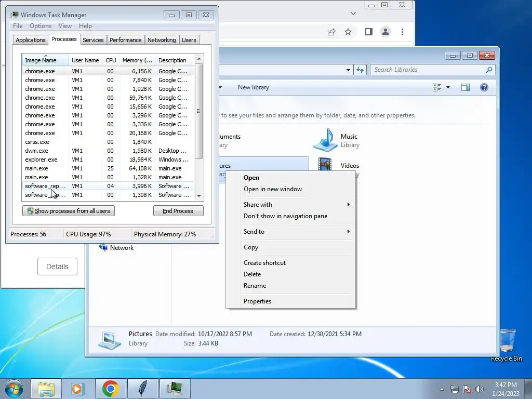532x399 pixels.
Task: Click New library in Explorer toolbar
Action: (254, 87)
